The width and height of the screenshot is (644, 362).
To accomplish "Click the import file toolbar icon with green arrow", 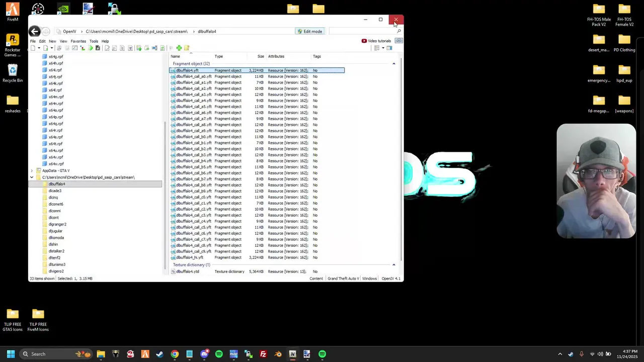I will coord(45,48).
